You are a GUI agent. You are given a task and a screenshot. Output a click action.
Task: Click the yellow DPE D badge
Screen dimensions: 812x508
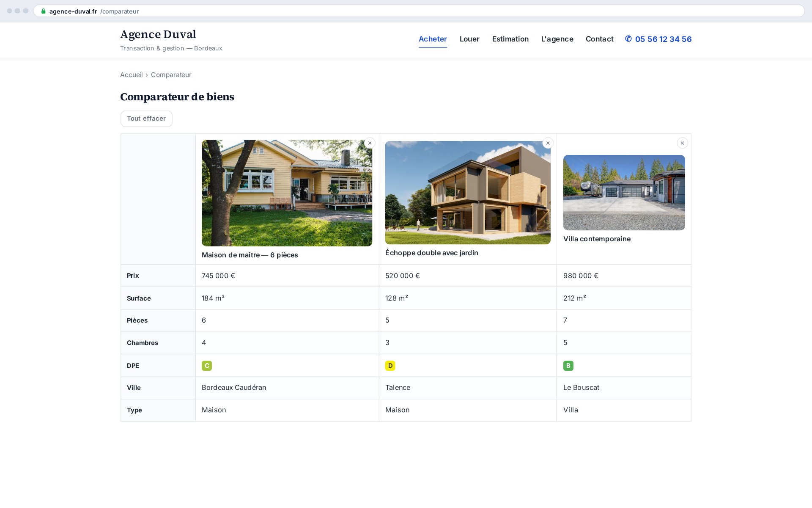point(390,366)
